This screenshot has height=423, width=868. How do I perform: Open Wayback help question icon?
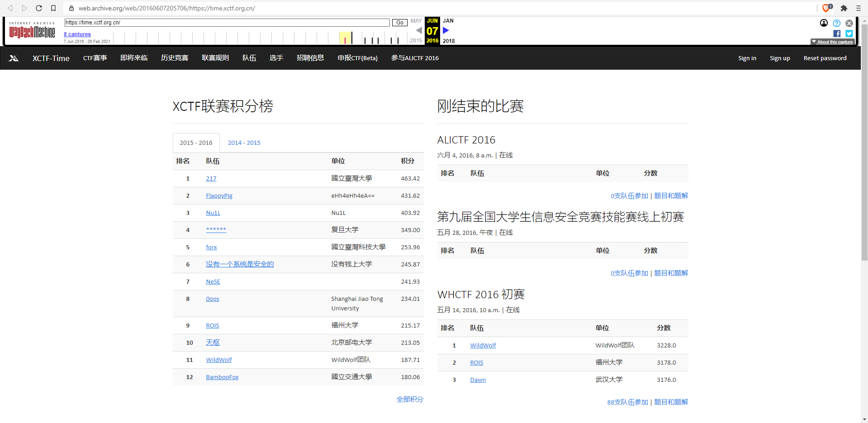tap(837, 23)
